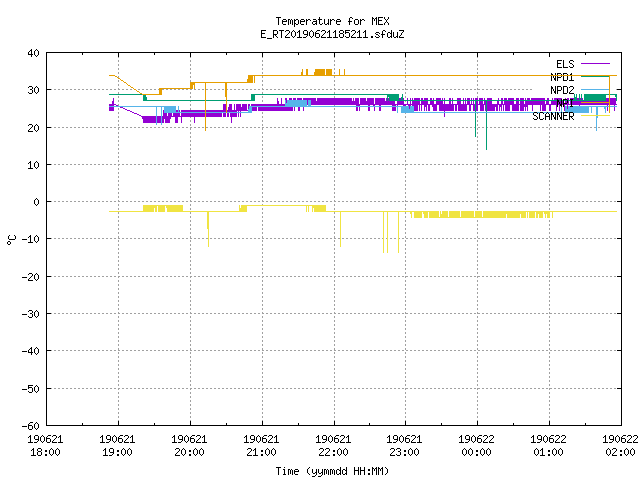Click the y-axis label 40
The image size is (640, 480).
[x=33, y=53]
